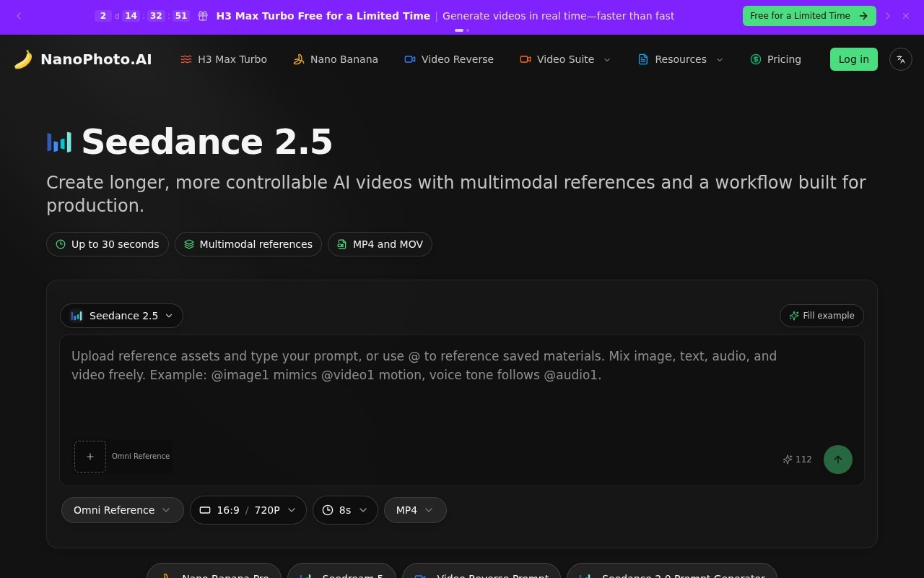Image resolution: width=924 pixels, height=578 pixels.
Task: Click the MP4 and MOV badge
Action: point(380,244)
